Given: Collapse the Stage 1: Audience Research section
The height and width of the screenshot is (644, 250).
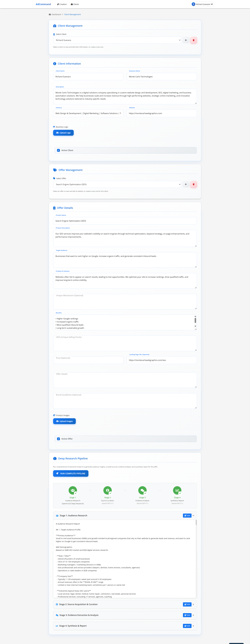Looking at the screenshot, I should 193,516.
